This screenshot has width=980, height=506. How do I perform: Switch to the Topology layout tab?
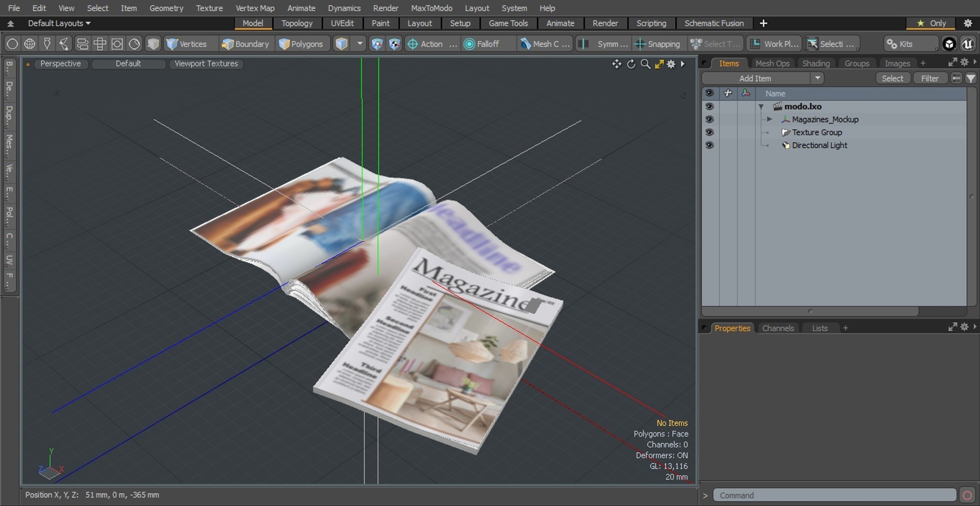297,23
